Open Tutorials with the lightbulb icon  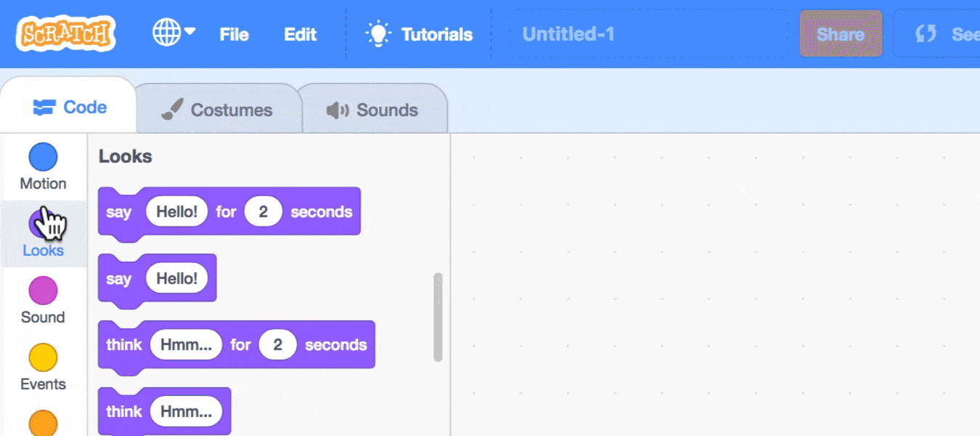(x=420, y=34)
